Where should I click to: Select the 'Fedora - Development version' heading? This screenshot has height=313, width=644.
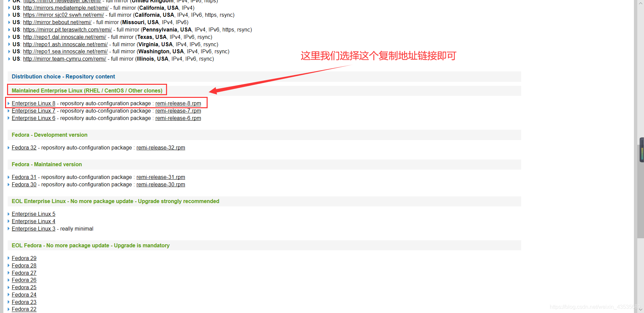50,135
